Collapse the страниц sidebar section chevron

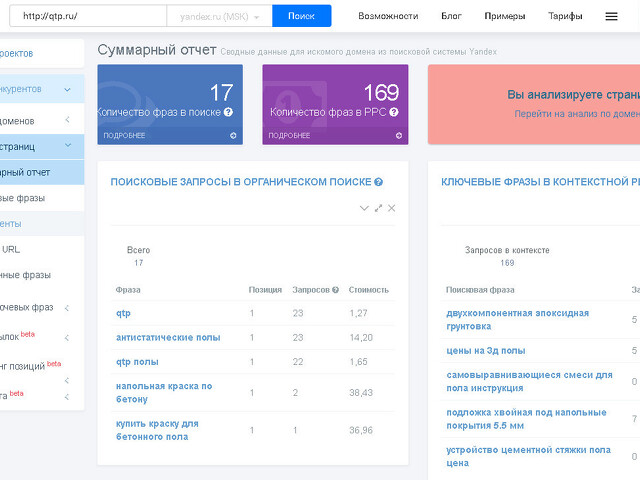coord(68,145)
